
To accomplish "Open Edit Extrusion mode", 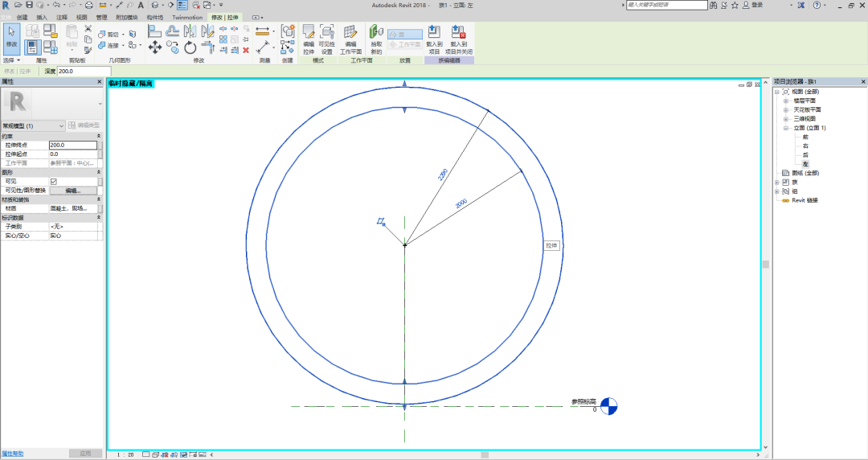I will pos(309,39).
